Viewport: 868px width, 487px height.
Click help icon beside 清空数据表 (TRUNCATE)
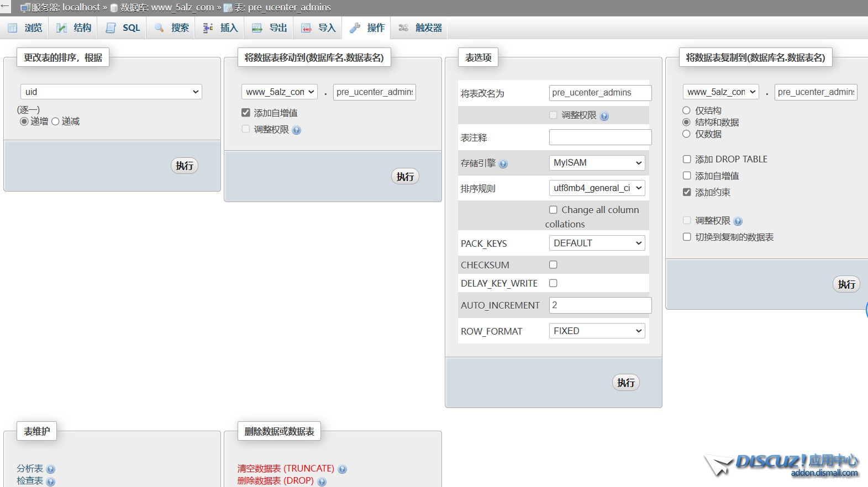click(x=343, y=469)
